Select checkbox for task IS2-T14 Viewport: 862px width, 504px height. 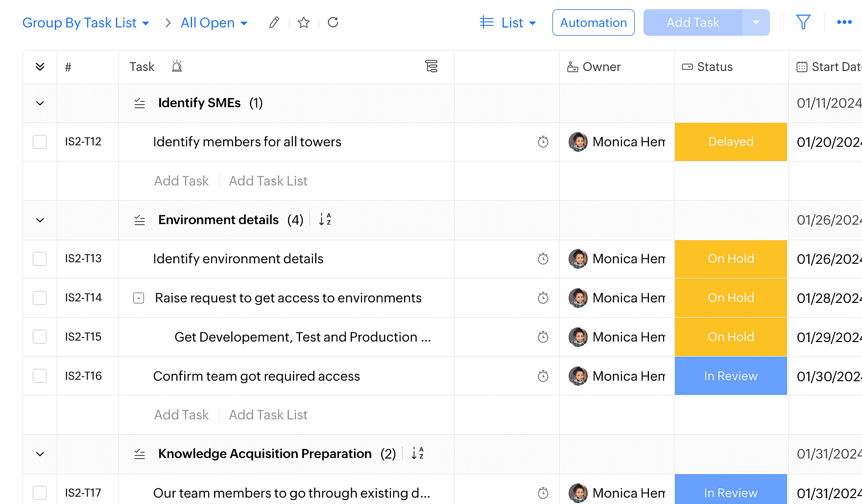(x=40, y=298)
